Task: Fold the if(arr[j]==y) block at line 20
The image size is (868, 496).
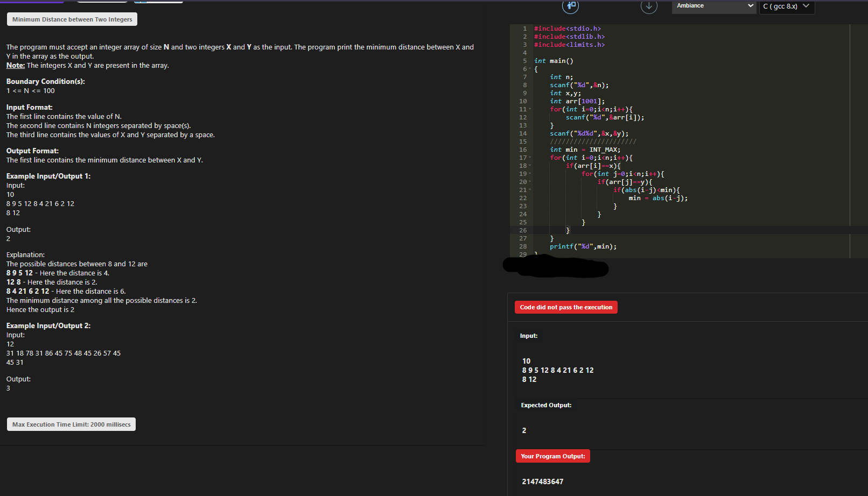Action: click(530, 182)
